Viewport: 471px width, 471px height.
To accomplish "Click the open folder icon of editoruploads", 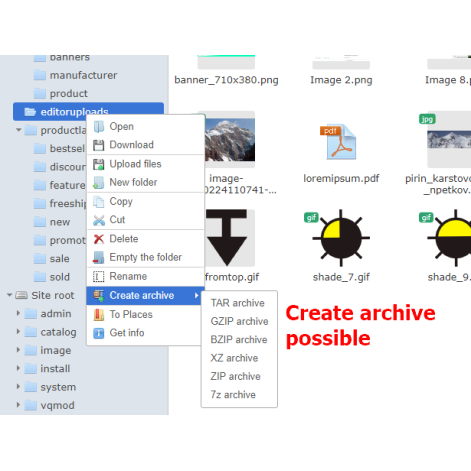I will (30, 112).
